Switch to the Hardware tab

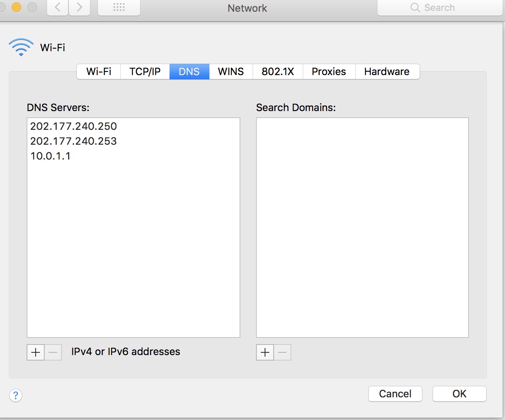[x=387, y=72]
